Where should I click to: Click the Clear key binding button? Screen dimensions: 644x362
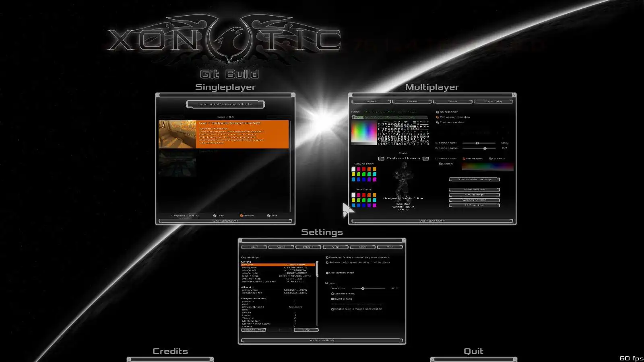point(306,330)
